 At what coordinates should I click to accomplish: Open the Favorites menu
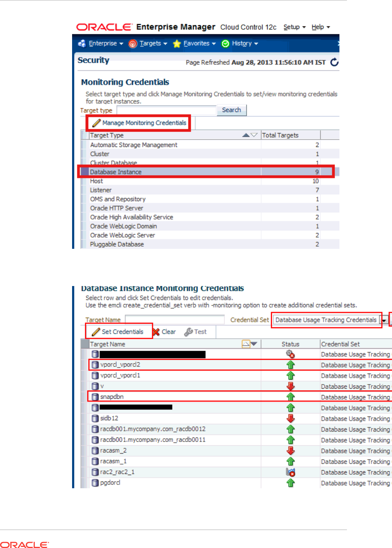pos(199,44)
